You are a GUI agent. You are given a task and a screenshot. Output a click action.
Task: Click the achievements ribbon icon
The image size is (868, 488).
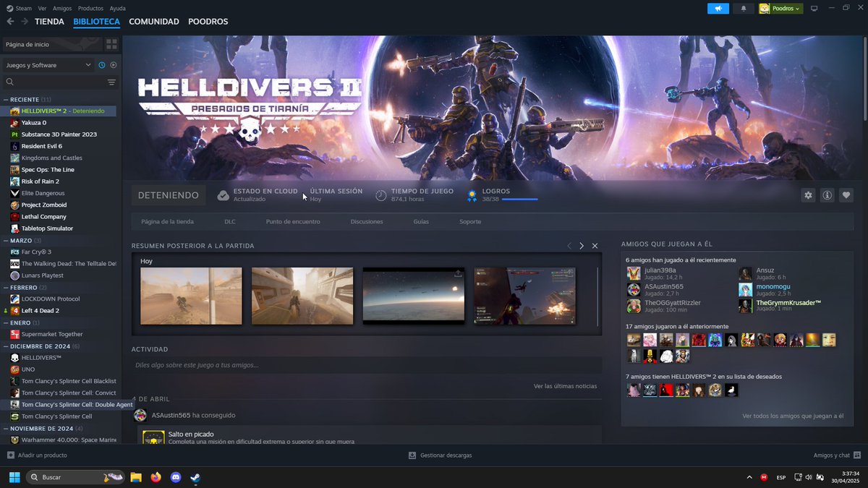[472, 195]
